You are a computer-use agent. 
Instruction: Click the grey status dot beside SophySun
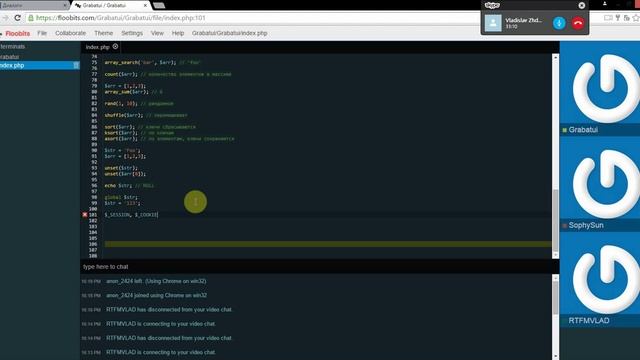564,226
